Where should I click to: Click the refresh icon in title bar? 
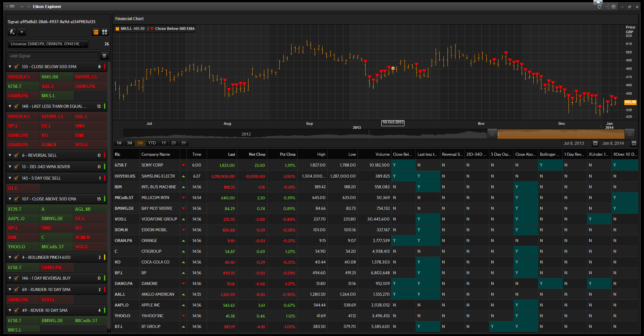[599, 7]
